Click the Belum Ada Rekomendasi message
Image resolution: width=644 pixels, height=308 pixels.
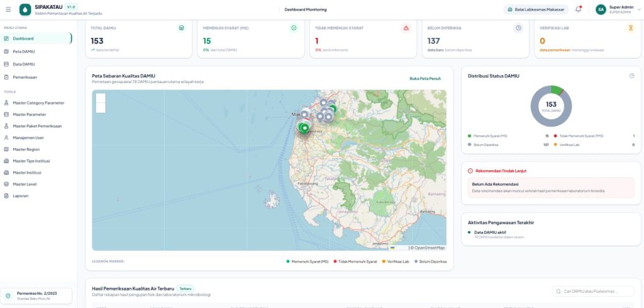(x=551, y=188)
